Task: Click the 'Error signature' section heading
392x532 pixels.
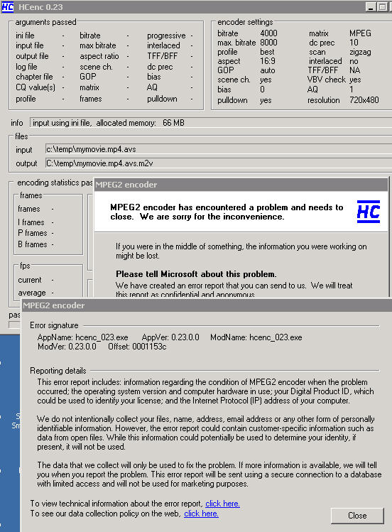Action: (54, 325)
